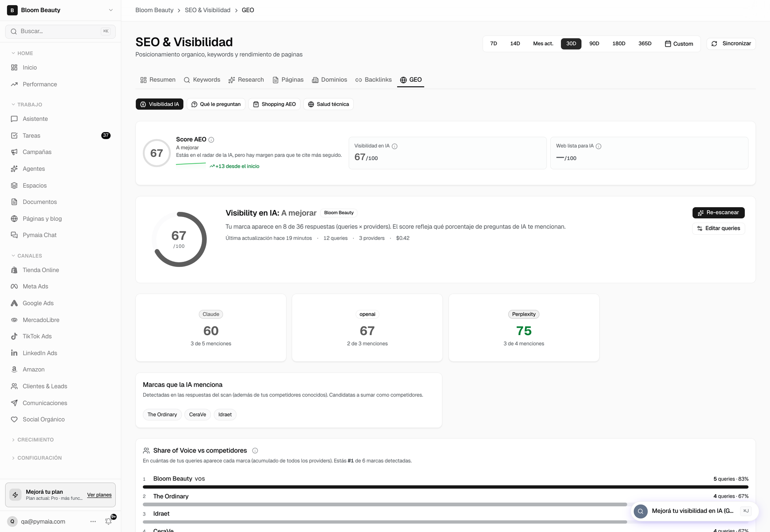This screenshot has width=770, height=532.
Task: Collapse the TRABAJO section
Action: [26, 105]
